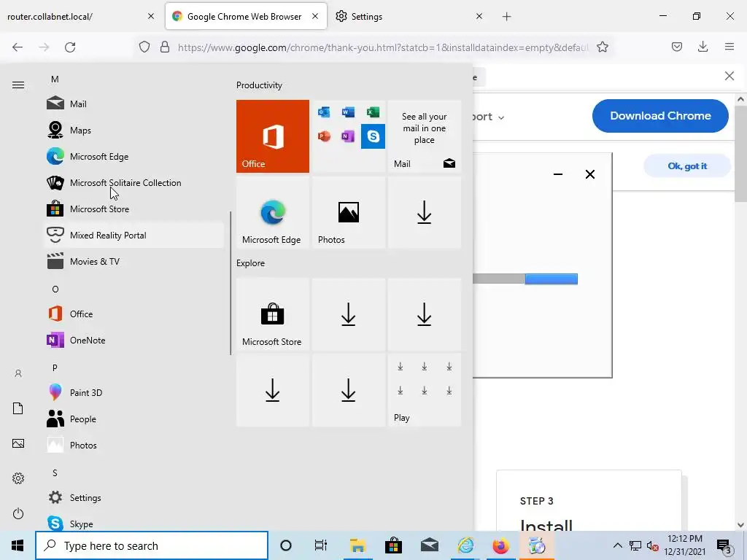The height and width of the screenshot is (560, 747).
Task: Select Google Chrome Web Browser tab
Action: pos(244,17)
